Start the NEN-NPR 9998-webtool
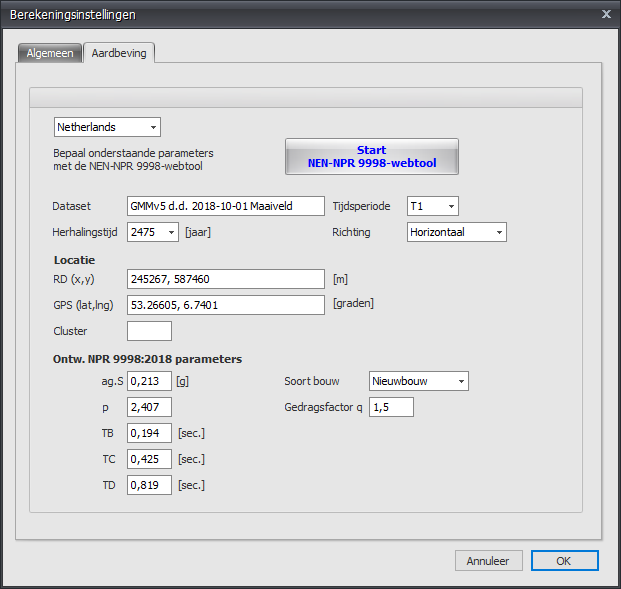This screenshot has width=621, height=589. pos(371,157)
